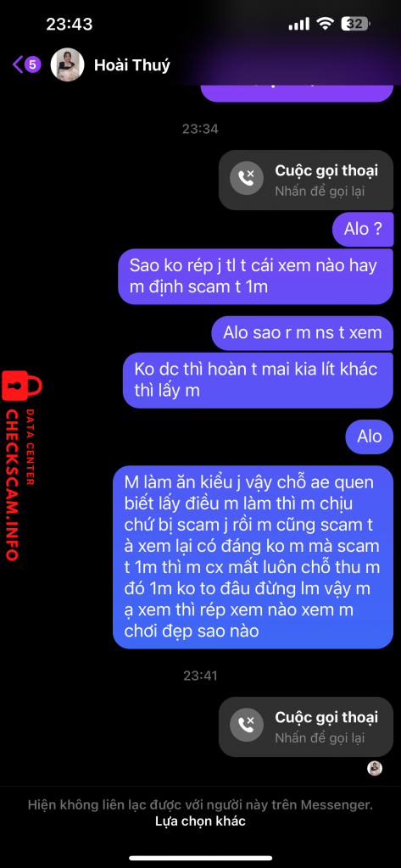Tap the first Cuộc gọi thoại call bubble
The width and height of the screenshot is (401, 868).
point(306,180)
